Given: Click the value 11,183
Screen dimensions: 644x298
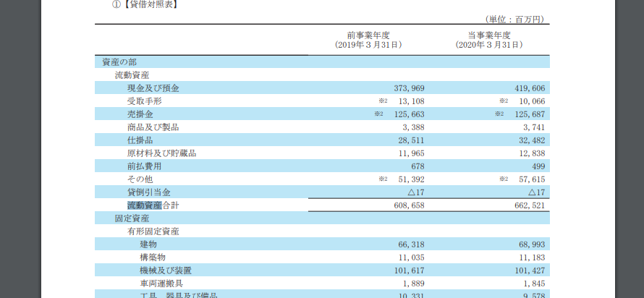Looking at the screenshot, I should (532, 257).
